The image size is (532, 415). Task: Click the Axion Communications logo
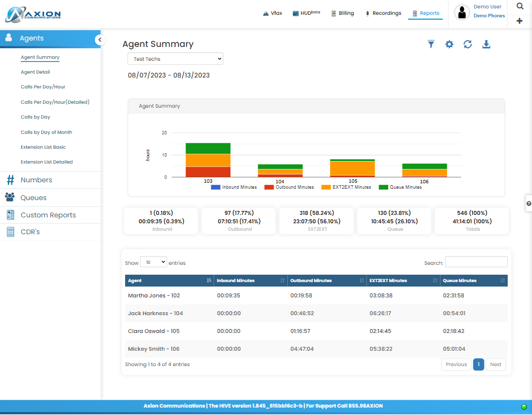pos(33,15)
